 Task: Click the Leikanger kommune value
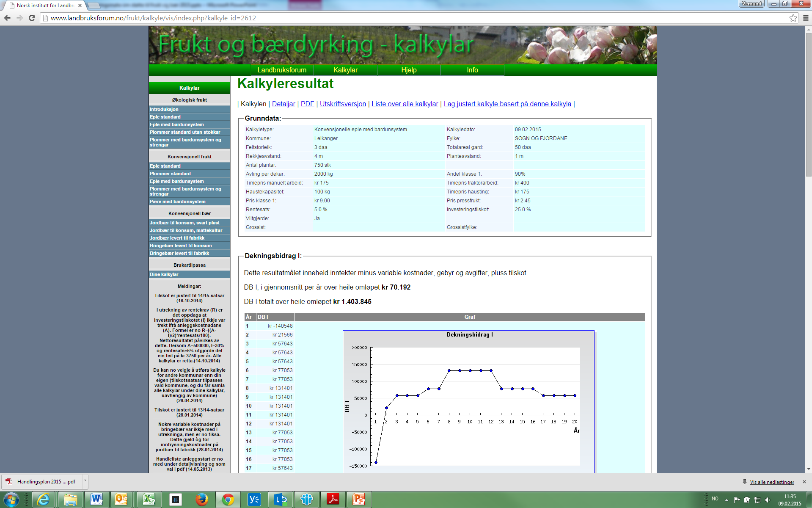click(326, 138)
